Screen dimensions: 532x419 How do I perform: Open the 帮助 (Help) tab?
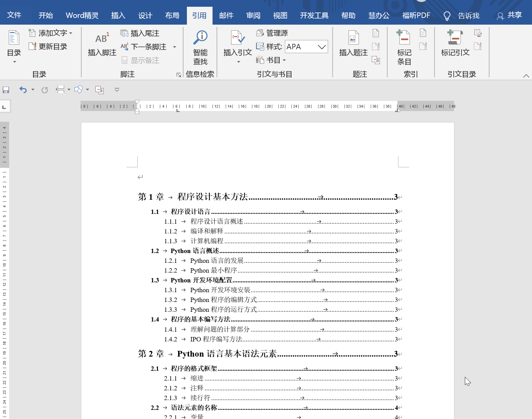click(348, 16)
